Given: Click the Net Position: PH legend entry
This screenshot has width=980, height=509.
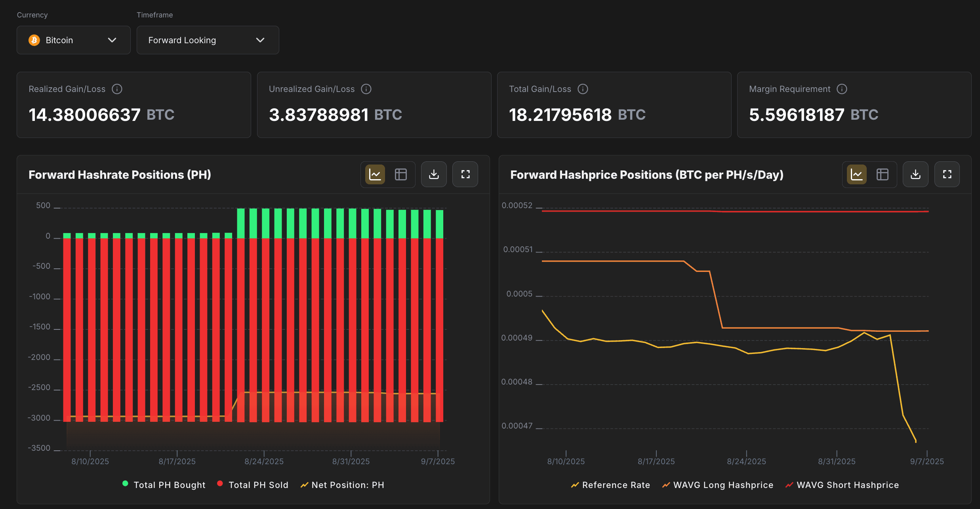Looking at the screenshot, I should 342,484.
